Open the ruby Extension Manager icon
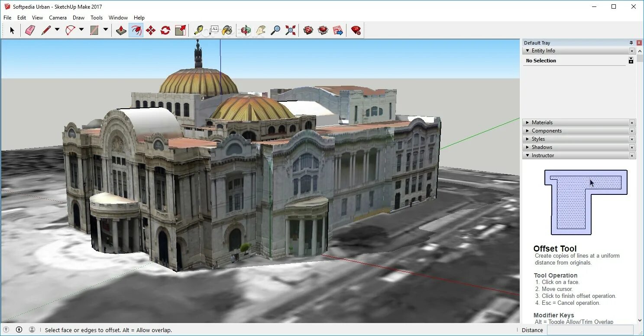The height and width of the screenshot is (336, 644). (356, 30)
